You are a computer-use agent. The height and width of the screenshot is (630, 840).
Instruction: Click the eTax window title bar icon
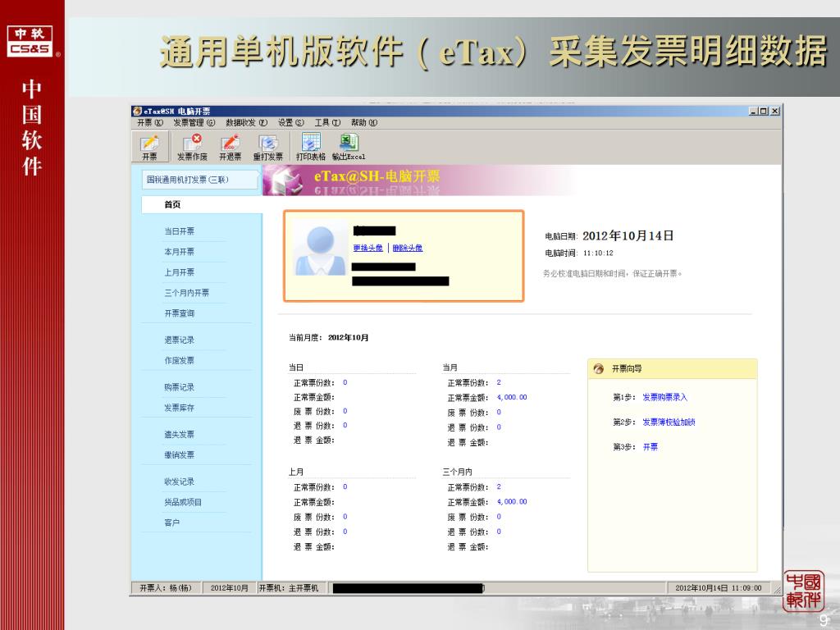137,111
